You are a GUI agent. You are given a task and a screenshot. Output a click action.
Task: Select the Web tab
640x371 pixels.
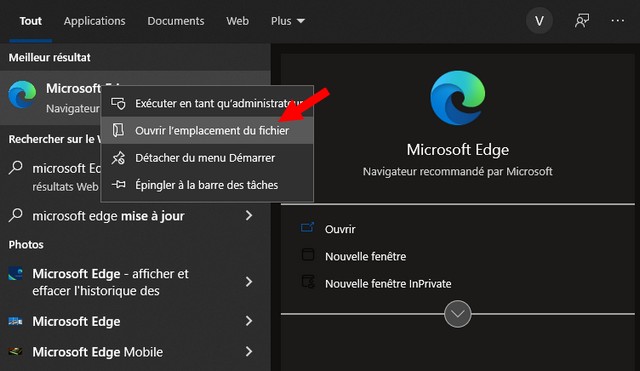(238, 21)
